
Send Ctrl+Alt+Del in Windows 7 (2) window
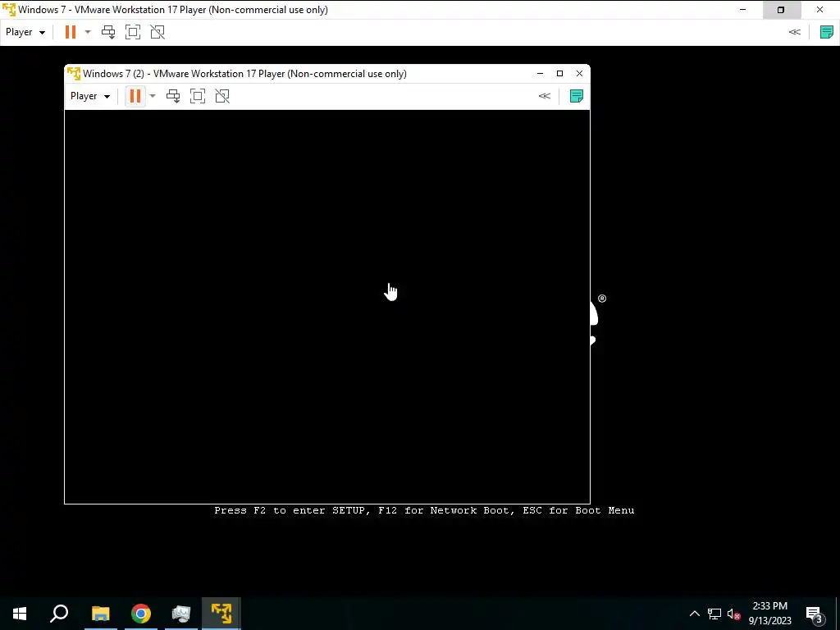(x=173, y=96)
